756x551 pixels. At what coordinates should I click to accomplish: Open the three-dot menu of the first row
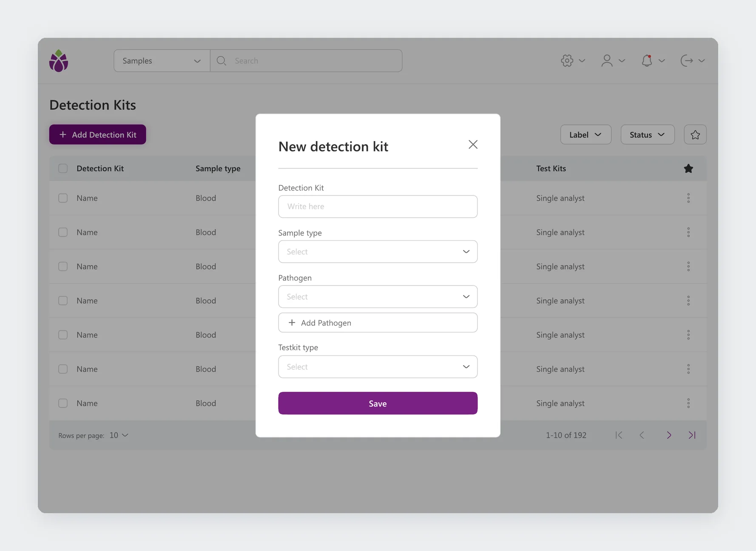pos(688,198)
